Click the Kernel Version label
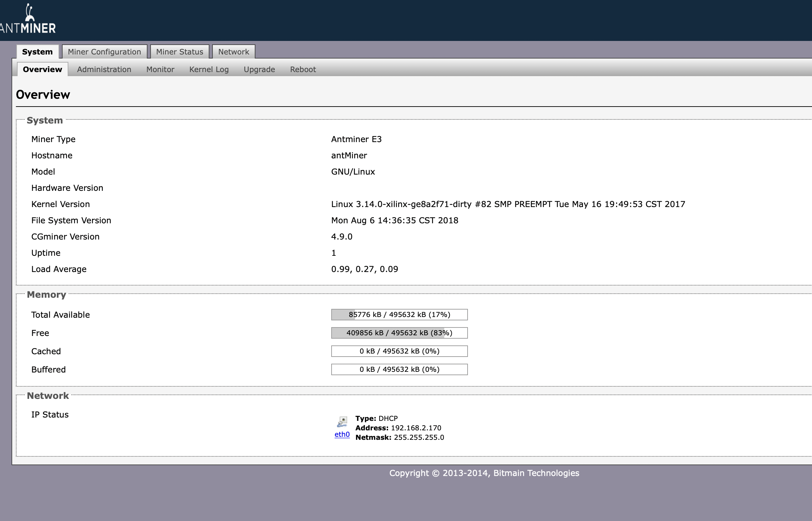 (61, 204)
